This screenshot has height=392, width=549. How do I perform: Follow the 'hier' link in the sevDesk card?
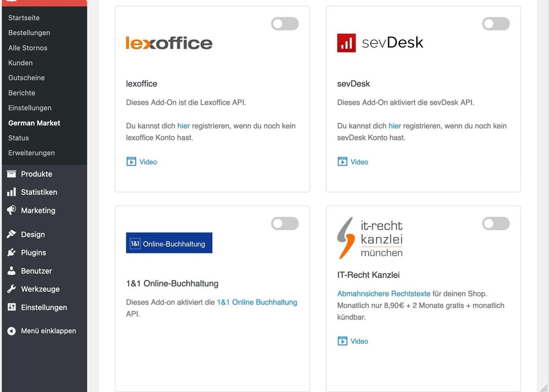[x=395, y=126]
